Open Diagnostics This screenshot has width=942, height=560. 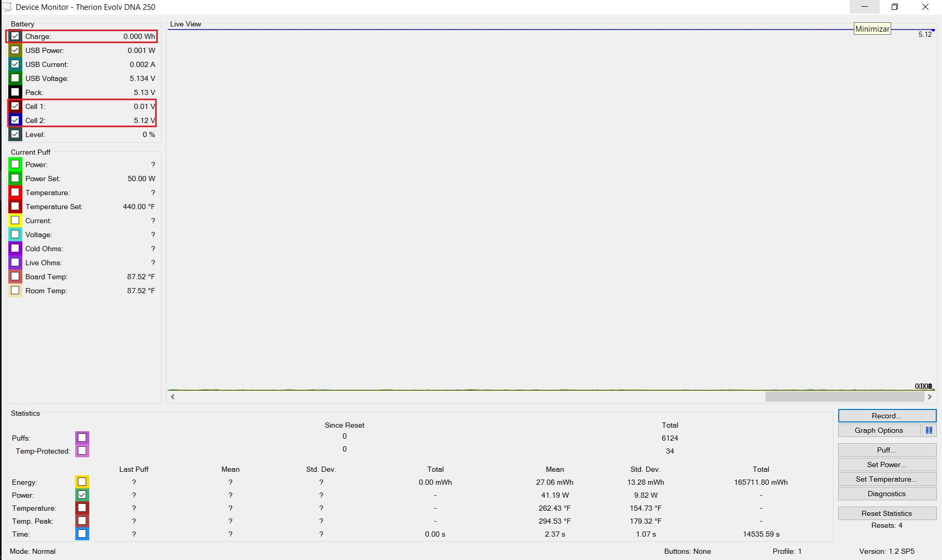pyautogui.click(x=886, y=494)
